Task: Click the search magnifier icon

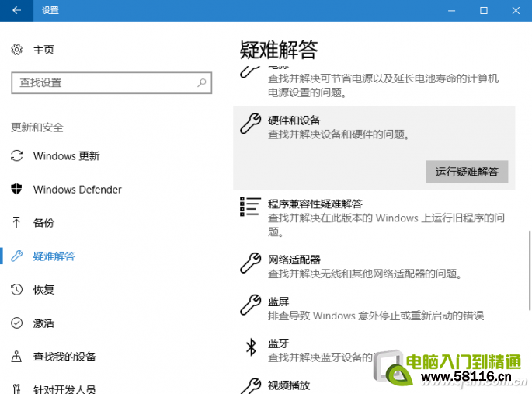Action: click(202, 82)
